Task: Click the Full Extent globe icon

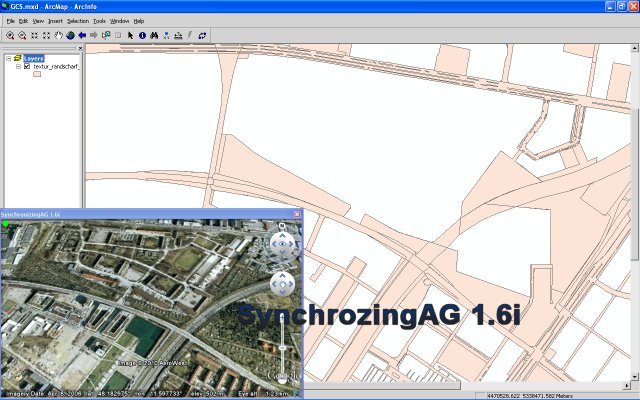Action: pyautogui.click(x=70, y=36)
